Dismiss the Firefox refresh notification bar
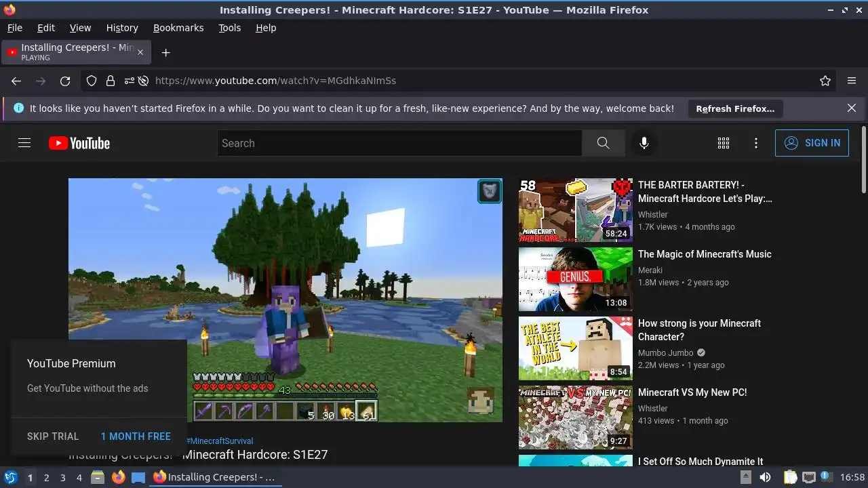Viewport: 868px width, 488px height. [x=852, y=108]
